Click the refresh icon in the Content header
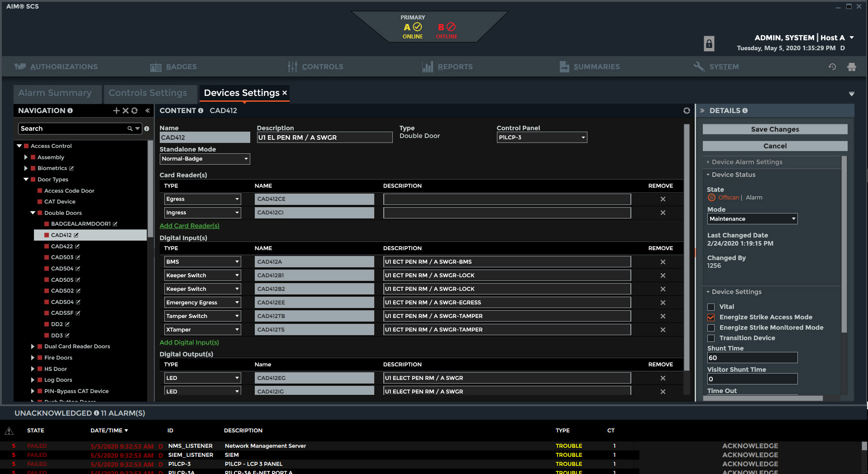The width and height of the screenshot is (868, 474). 686,111
